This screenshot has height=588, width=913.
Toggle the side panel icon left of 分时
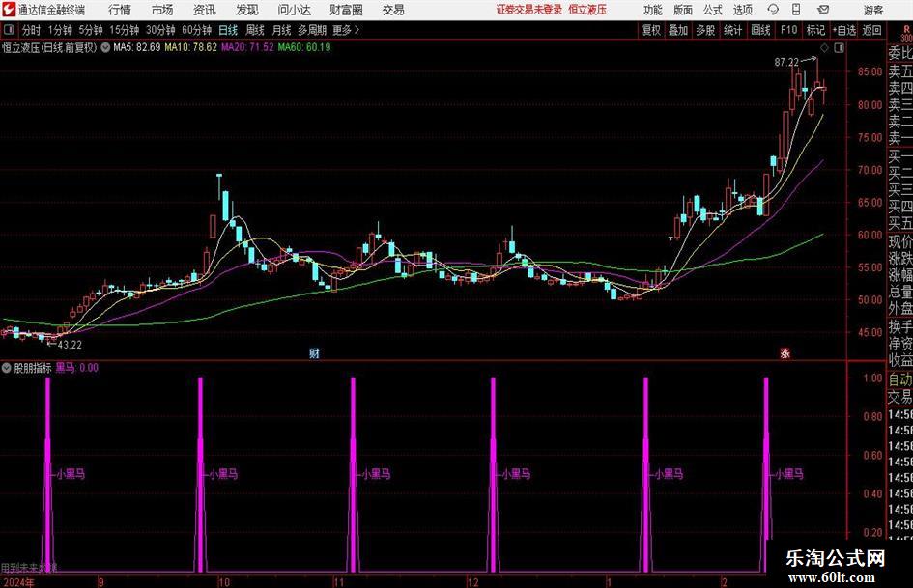[x=9, y=30]
